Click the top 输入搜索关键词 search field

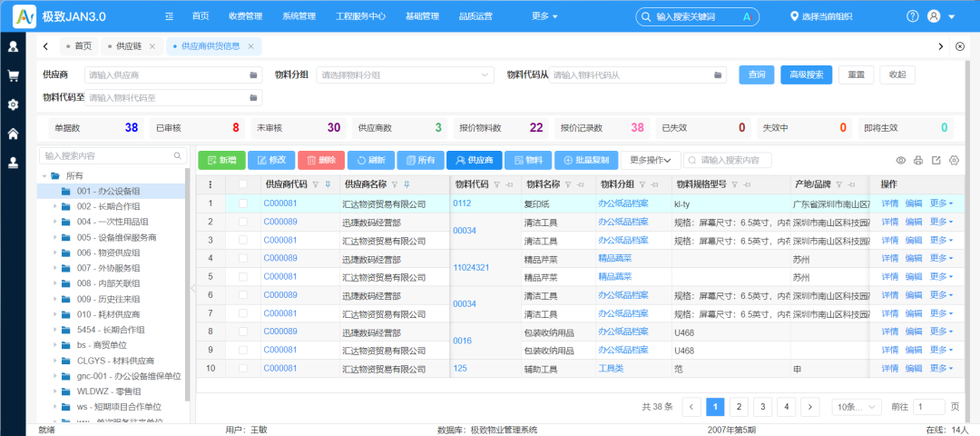click(x=697, y=17)
